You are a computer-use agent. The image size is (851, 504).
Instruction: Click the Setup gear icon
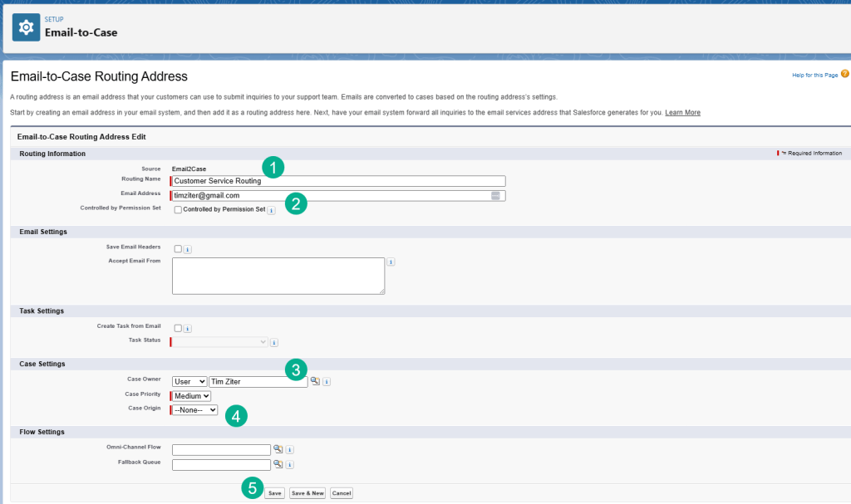click(27, 27)
